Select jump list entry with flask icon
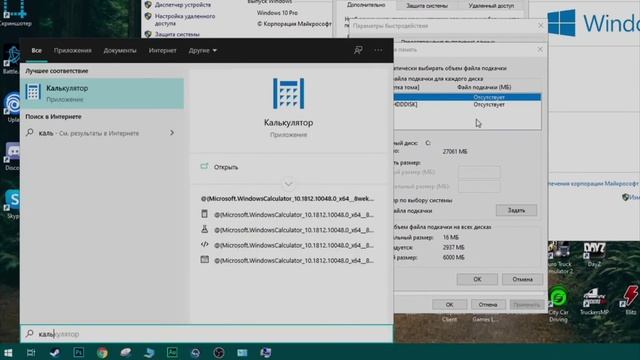Image resolution: width=640 pixels, height=360 pixels. point(288,230)
